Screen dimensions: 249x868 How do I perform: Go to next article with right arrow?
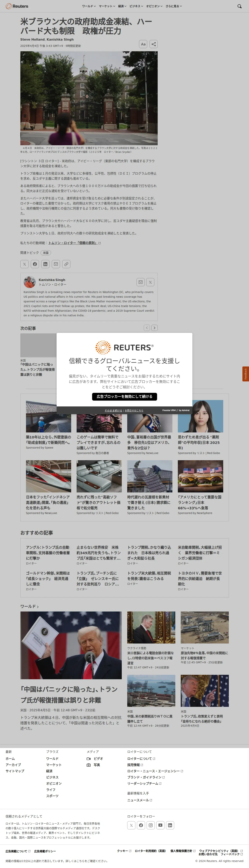click(x=154, y=328)
